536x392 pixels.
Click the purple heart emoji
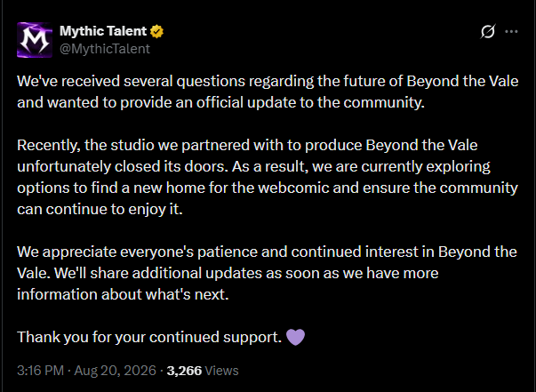pyautogui.click(x=295, y=337)
